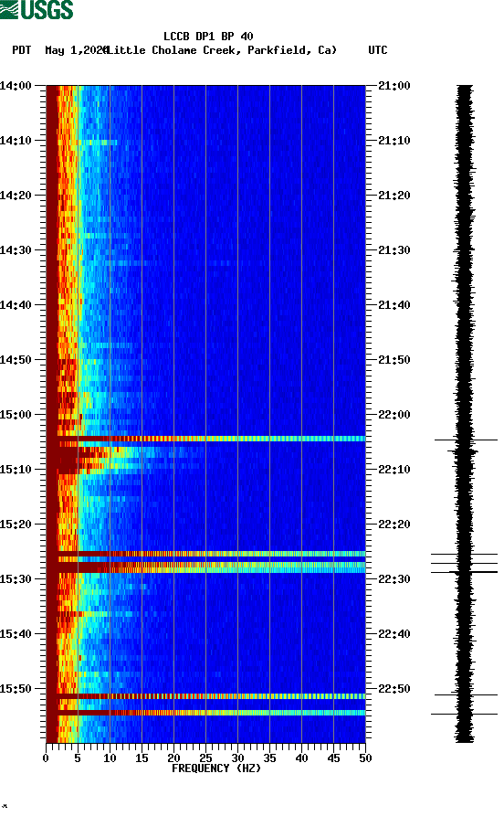Click the '15:00' PDT time label
This screenshot has width=504, height=816.
16,415
